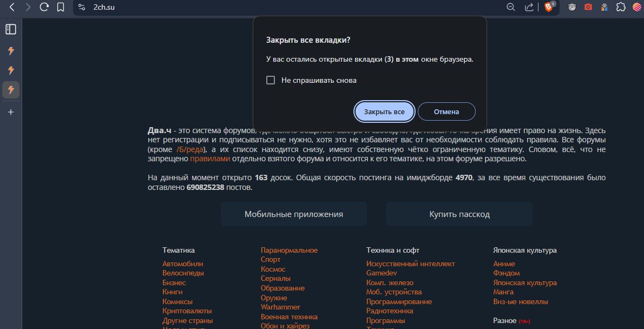Open the share page icon
Screen dimensions: 644x329
pos(529,7)
